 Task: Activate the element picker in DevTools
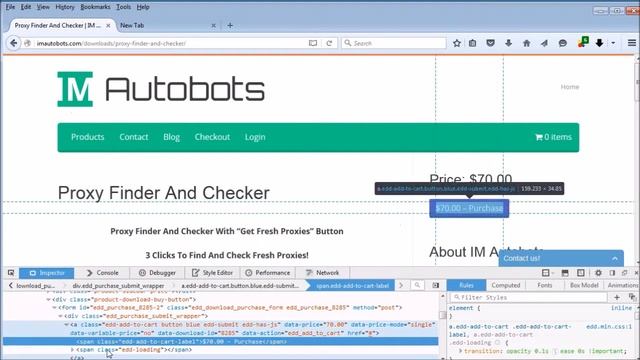(11, 273)
